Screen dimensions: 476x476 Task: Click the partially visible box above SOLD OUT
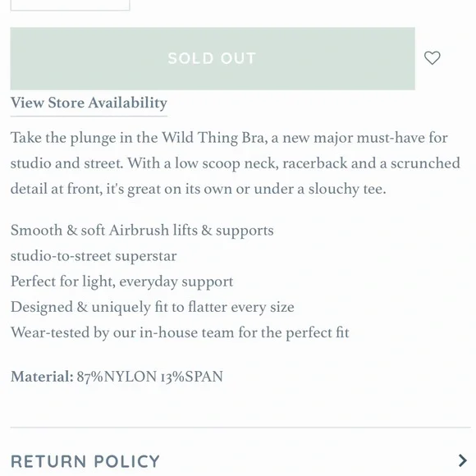[70, 5]
